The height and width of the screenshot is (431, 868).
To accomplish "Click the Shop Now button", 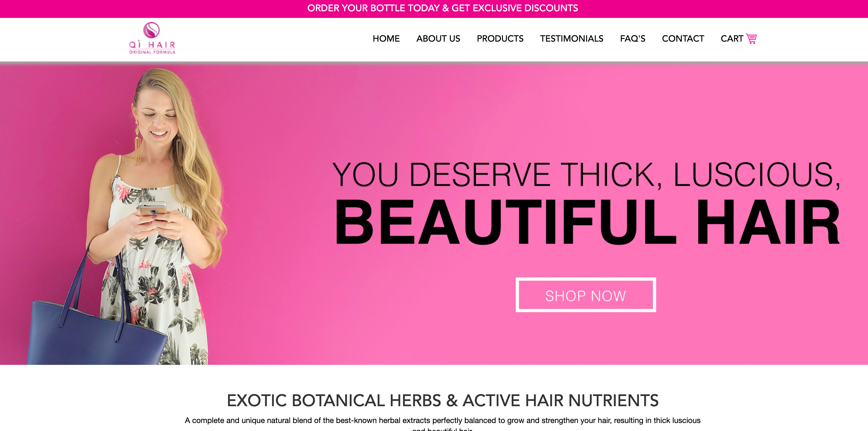I will tap(586, 295).
